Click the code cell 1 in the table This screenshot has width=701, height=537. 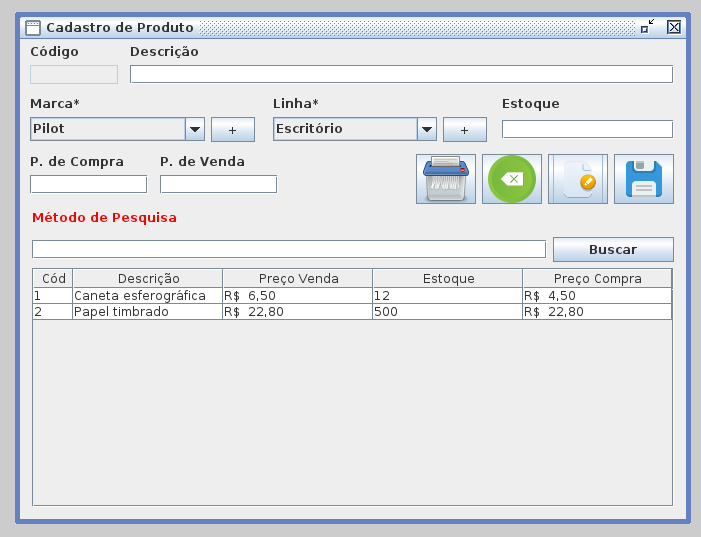click(53, 296)
